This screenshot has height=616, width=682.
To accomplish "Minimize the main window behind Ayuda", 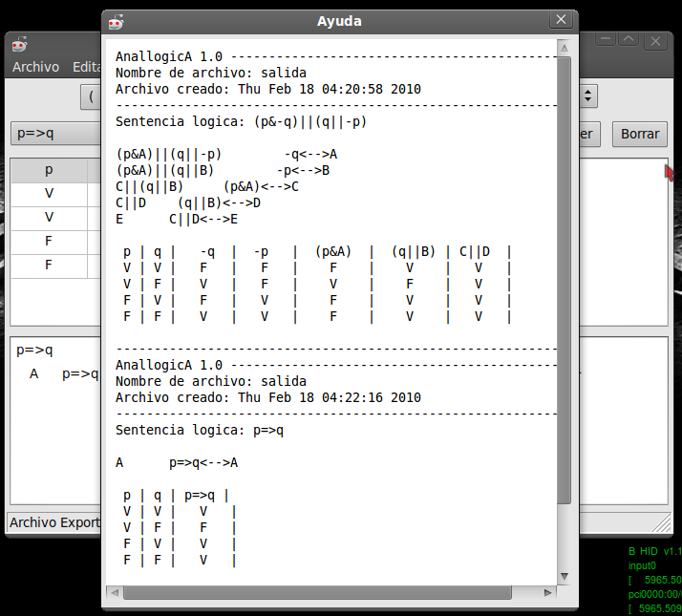I will (x=605, y=39).
